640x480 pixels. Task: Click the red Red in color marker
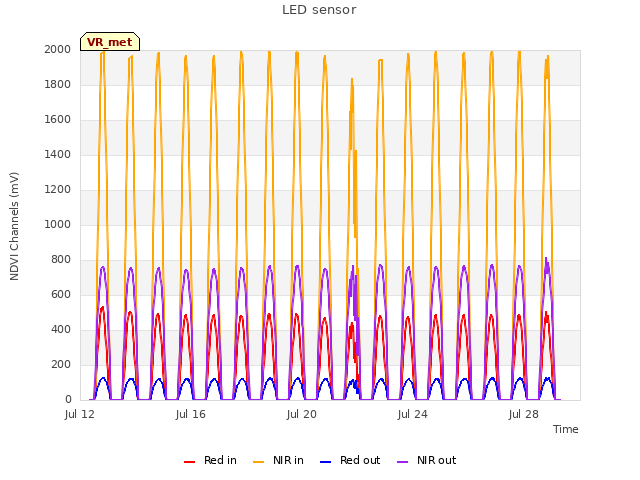[189, 462]
